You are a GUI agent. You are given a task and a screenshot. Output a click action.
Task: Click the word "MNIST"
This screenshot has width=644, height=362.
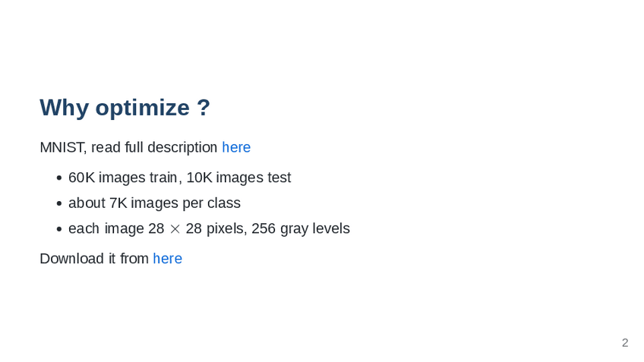click(x=62, y=147)
